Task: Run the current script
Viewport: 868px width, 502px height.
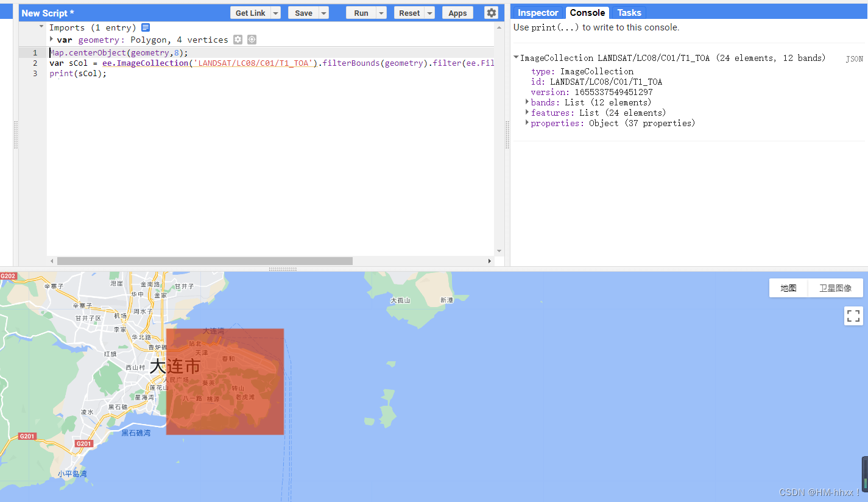Action: tap(362, 12)
